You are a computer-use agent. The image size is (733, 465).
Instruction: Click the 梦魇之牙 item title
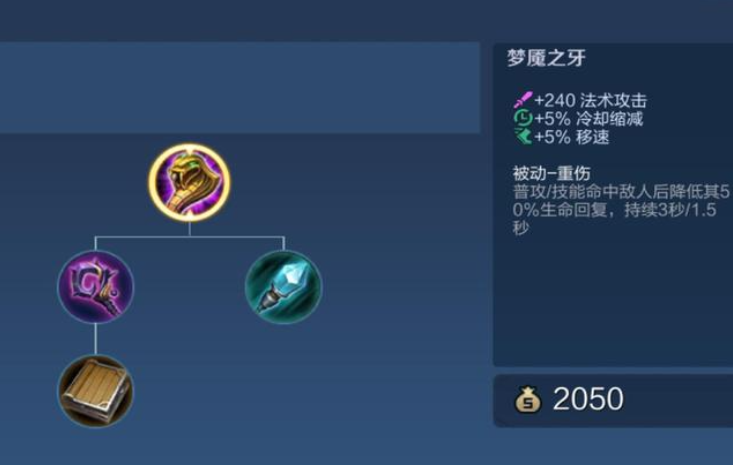tap(546, 58)
